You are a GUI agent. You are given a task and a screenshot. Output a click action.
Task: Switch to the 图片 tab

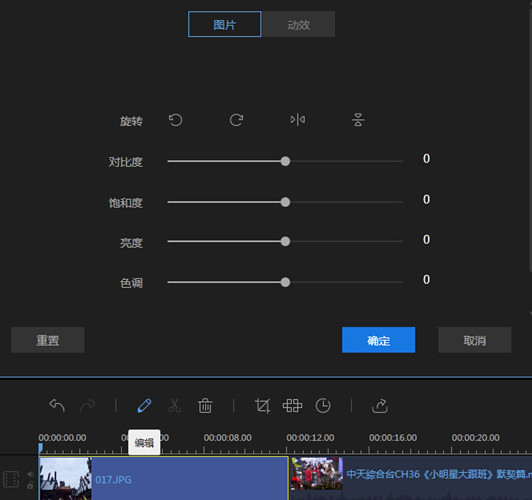[225, 24]
